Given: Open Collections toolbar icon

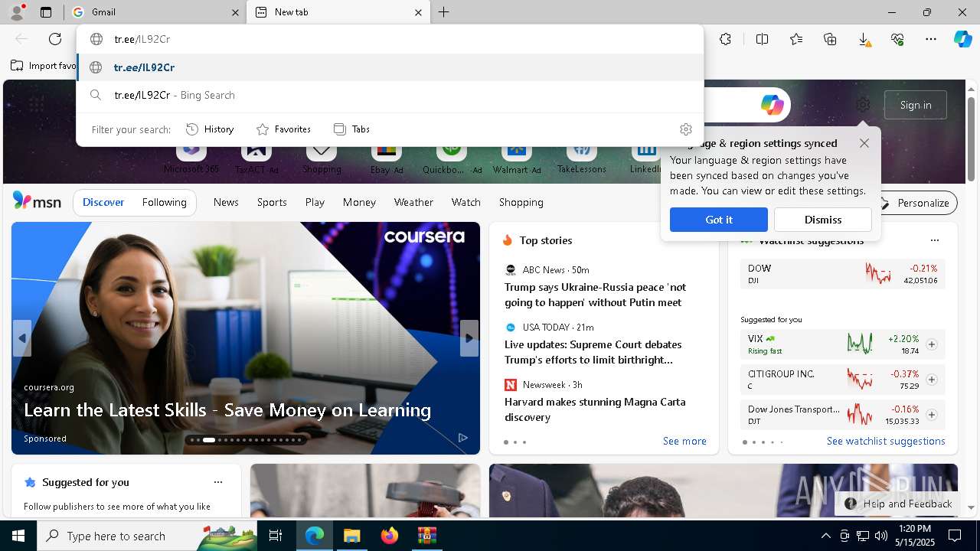Looking at the screenshot, I should pyautogui.click(x=830, y=39).
